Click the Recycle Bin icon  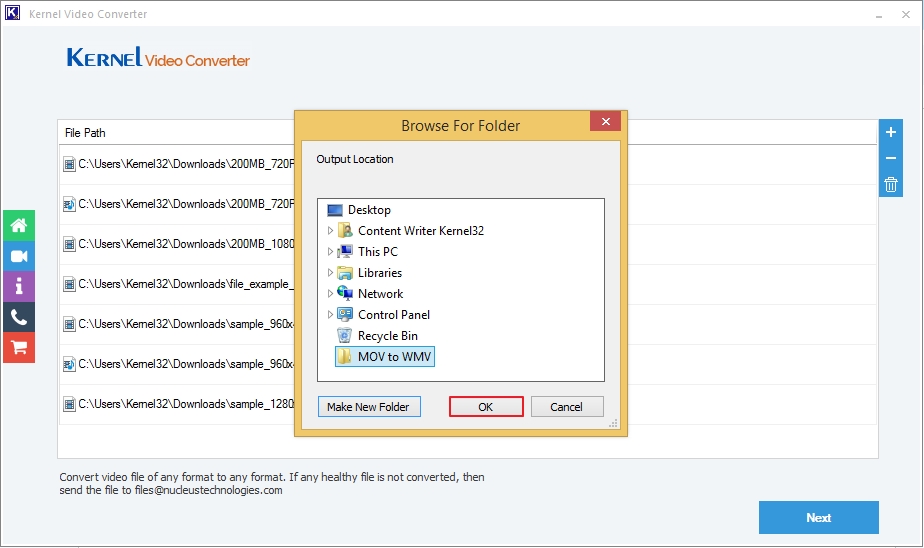pos(345,336)
